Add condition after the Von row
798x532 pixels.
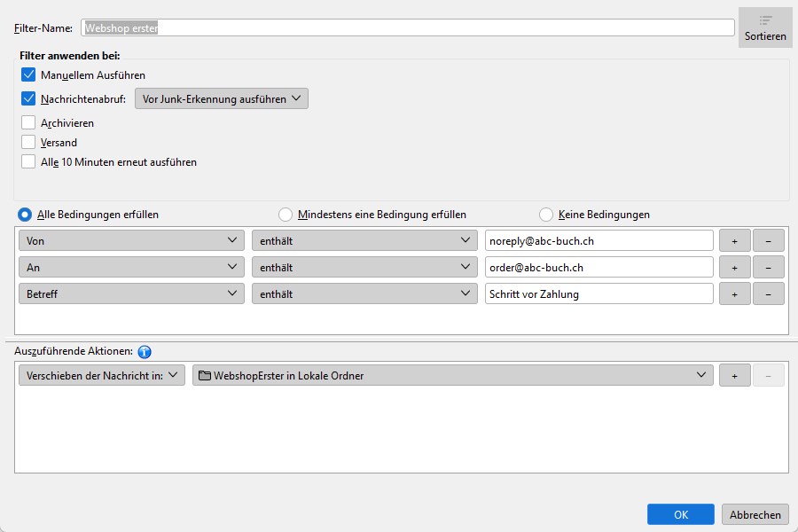pyautogui.click(x=734, y=240)
